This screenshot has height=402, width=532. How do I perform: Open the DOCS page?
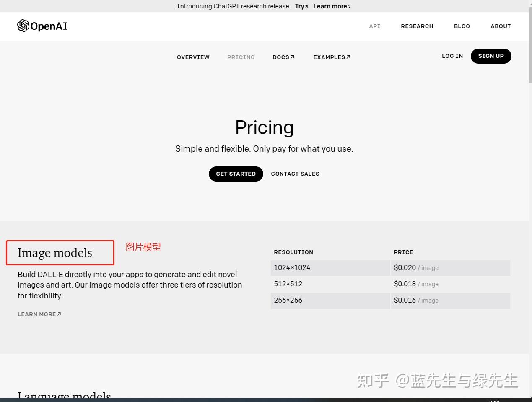click(x=280, y=57)
